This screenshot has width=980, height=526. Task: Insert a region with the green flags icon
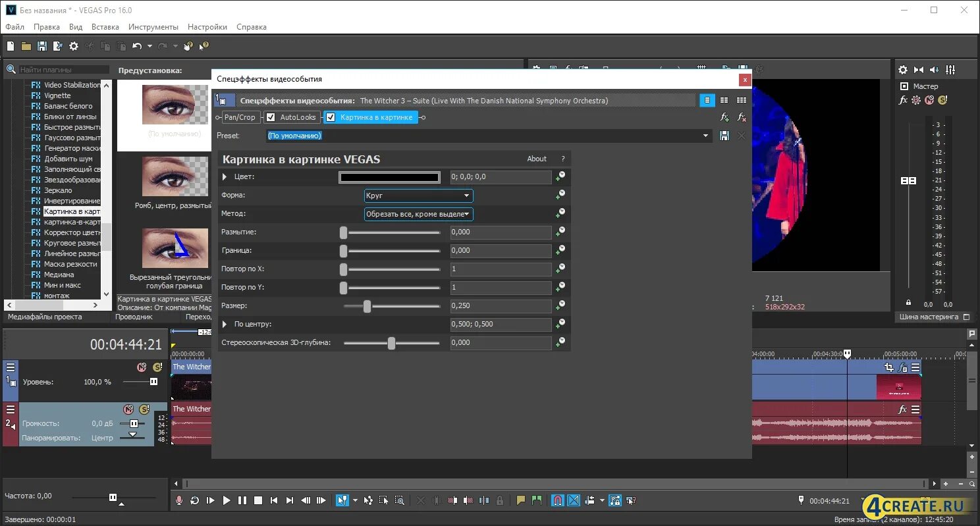(537, 500)
